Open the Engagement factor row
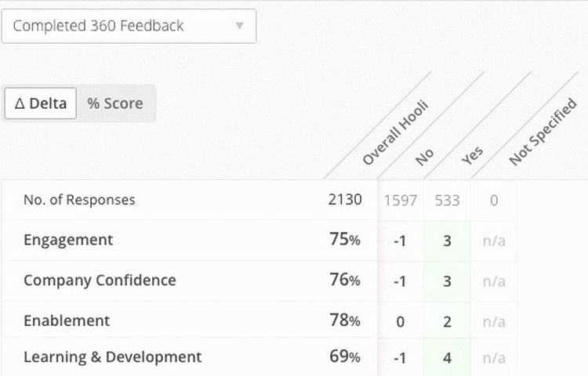Viewport: 588px width, 376px height. click(x=68, y=240)
